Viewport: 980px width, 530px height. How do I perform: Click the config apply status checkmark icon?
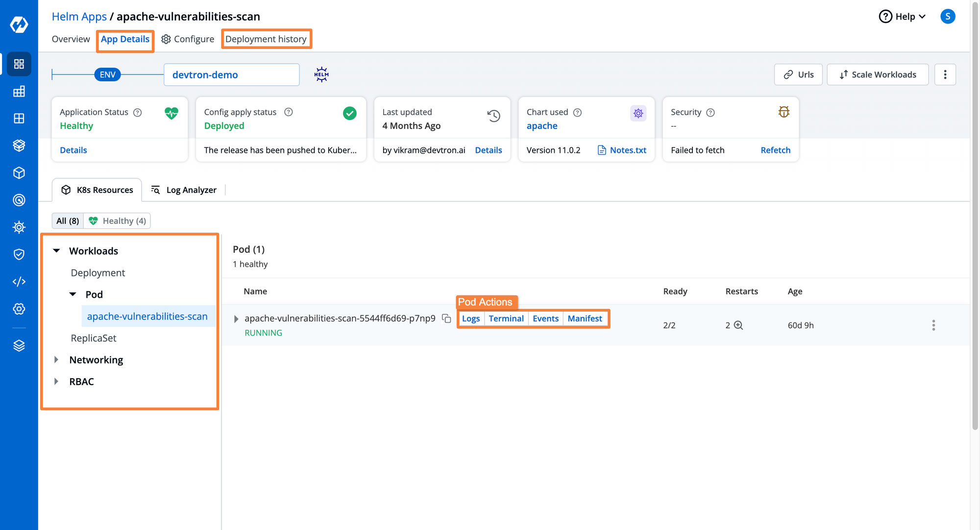[x=351, y=112]
